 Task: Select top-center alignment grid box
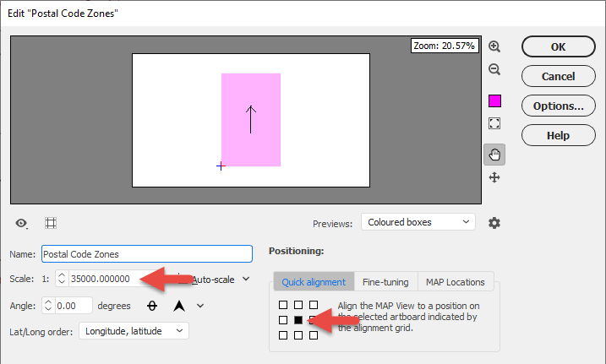click(298, 305)
